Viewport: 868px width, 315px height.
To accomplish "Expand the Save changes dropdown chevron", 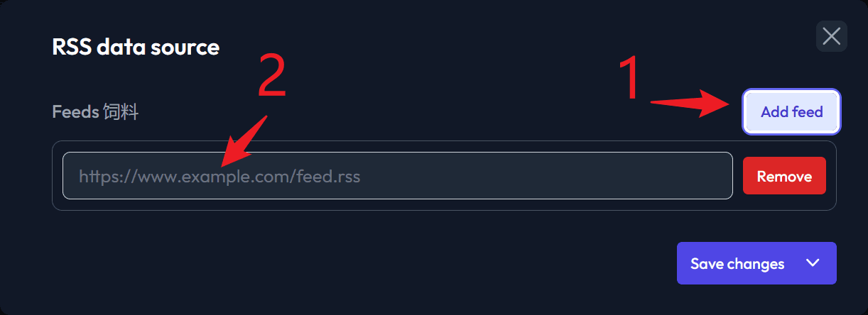I will coord(813,263).
